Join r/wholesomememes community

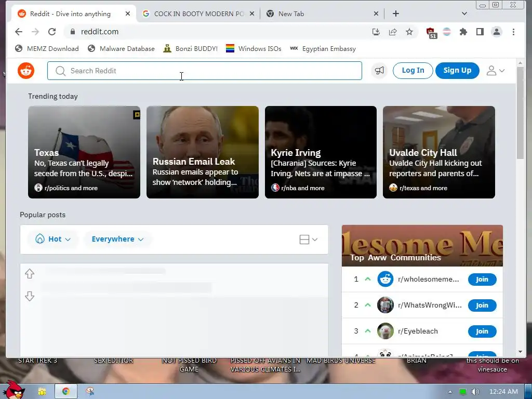click(x=482, y=279)
